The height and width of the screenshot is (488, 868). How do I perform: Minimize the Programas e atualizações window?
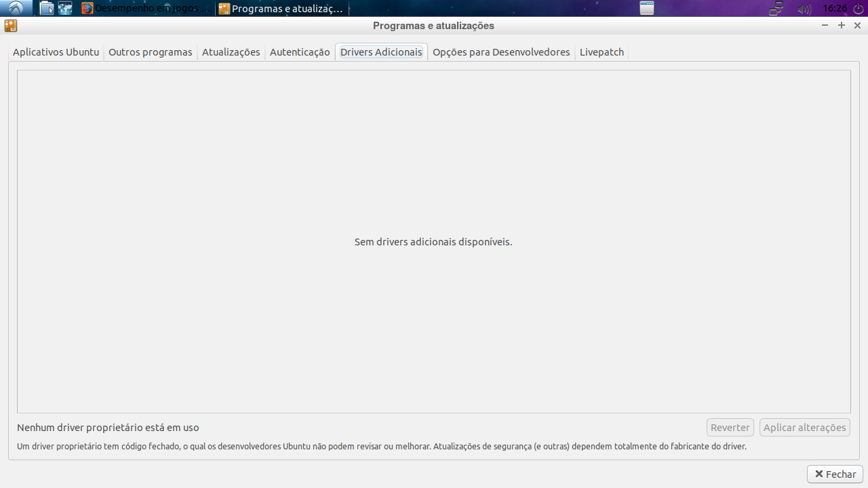(x=825, y=25)
